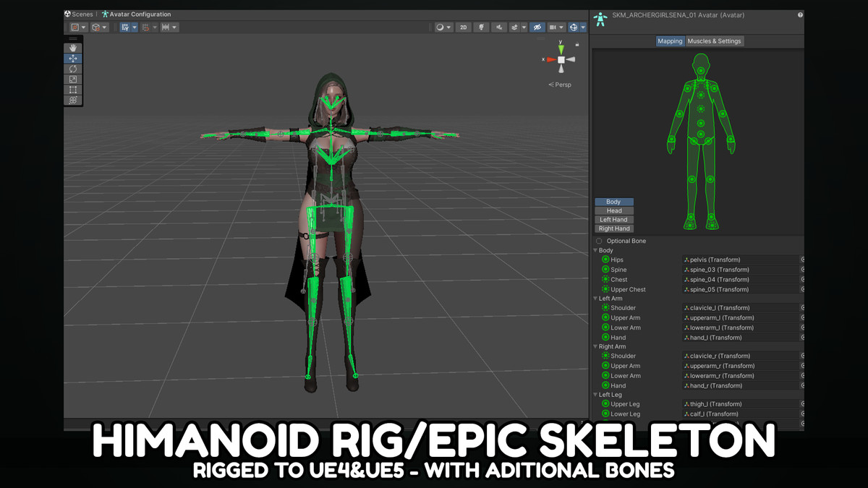Select the Rotate tool

73,69
